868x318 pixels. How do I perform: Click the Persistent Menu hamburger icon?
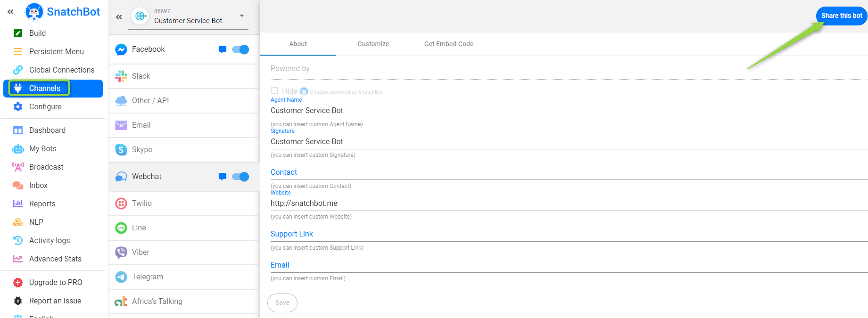tap(18, 51)
